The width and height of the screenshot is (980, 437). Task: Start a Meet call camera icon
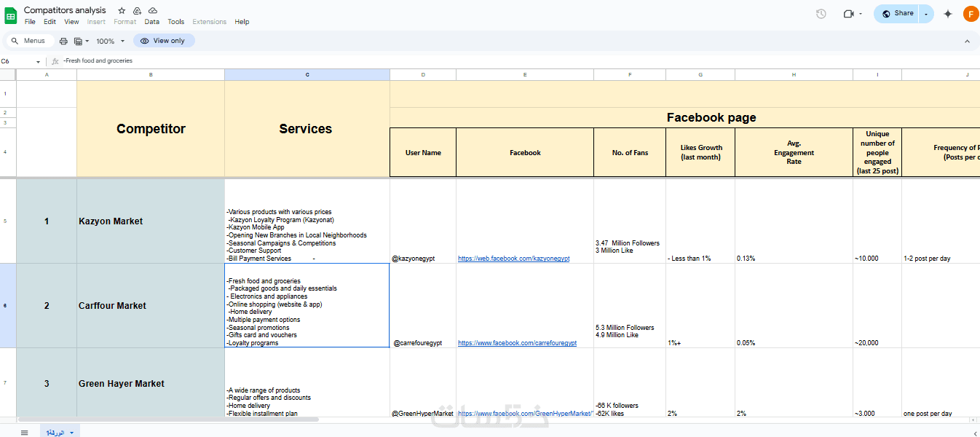[847, 14]
